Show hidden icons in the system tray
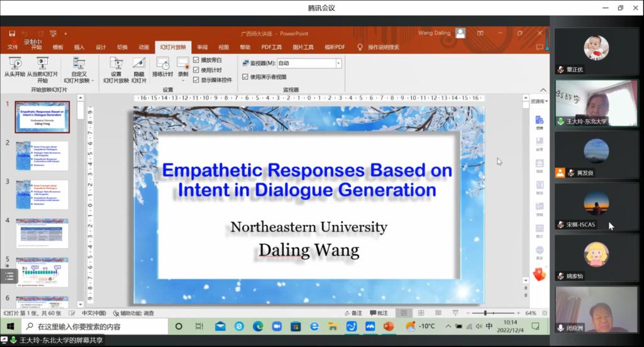 (x=448, y=326)
